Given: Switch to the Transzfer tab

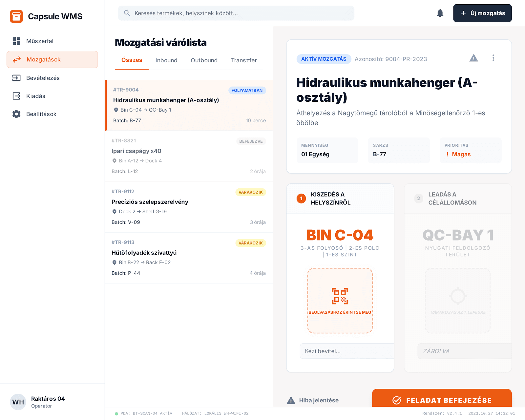Looking at the screenshot, I should point(244,60).
